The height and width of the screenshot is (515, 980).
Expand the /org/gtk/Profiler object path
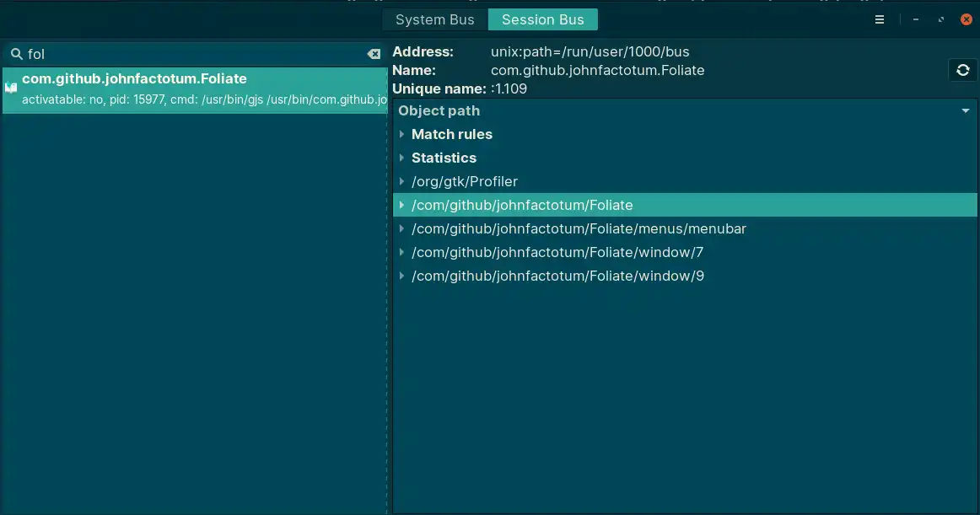pyautogui.click(x=402, y=182)
